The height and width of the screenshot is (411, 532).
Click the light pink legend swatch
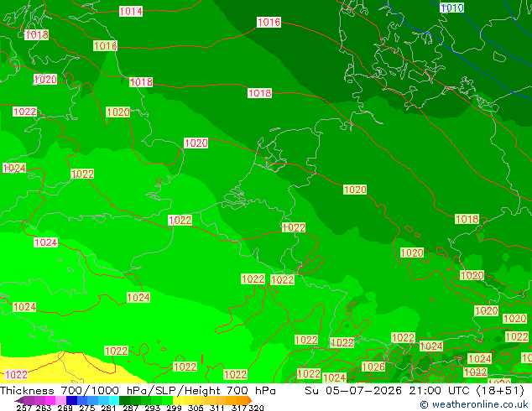[60, 400]
